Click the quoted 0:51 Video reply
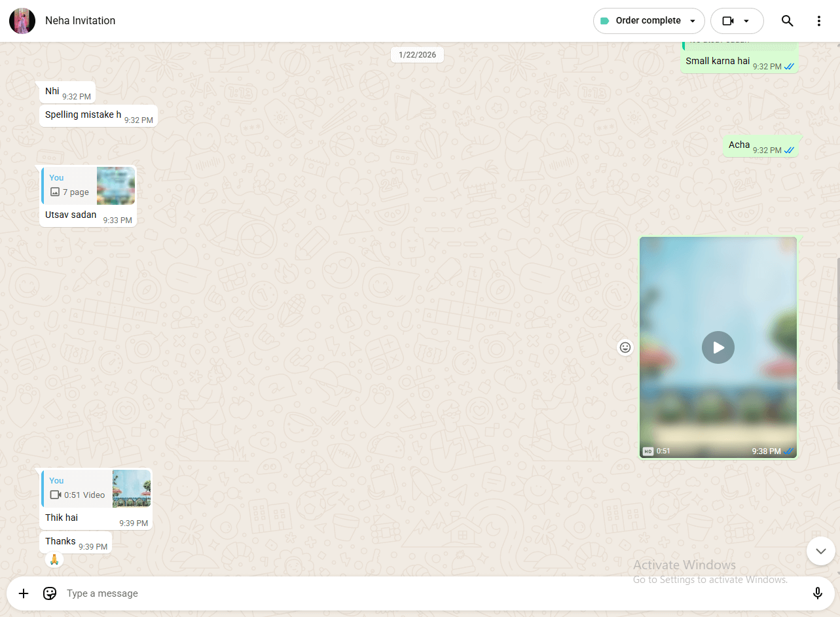Image resolution: width=840 pixels, height=617 pixels. [x=96, y=488]
